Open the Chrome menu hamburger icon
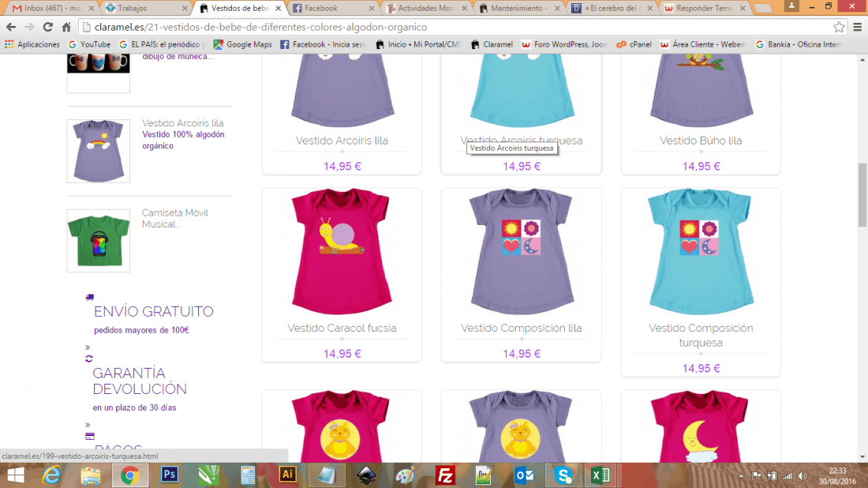868x488 pixels. click(858, 27)
